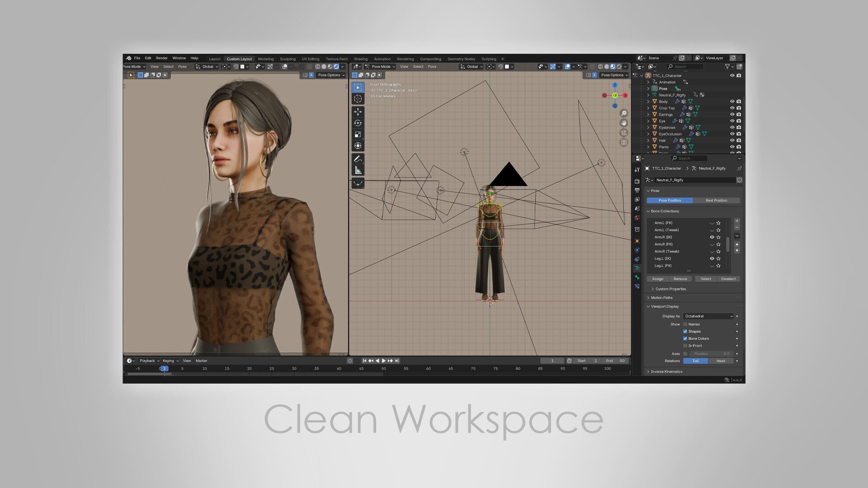This screenshot has height=488, width=868.
Task: Expand the Animation item in outliner
Action: point(648,82)
